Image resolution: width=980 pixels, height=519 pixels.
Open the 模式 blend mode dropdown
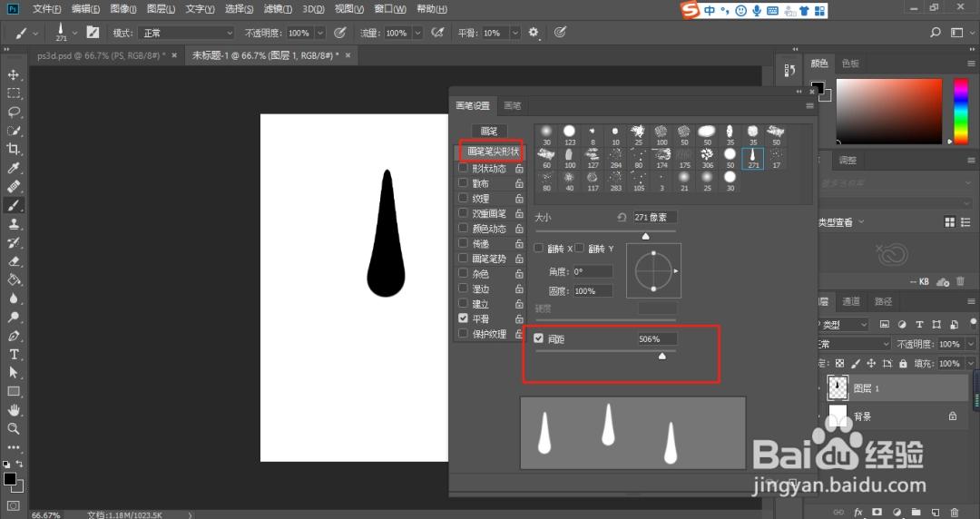186,33
